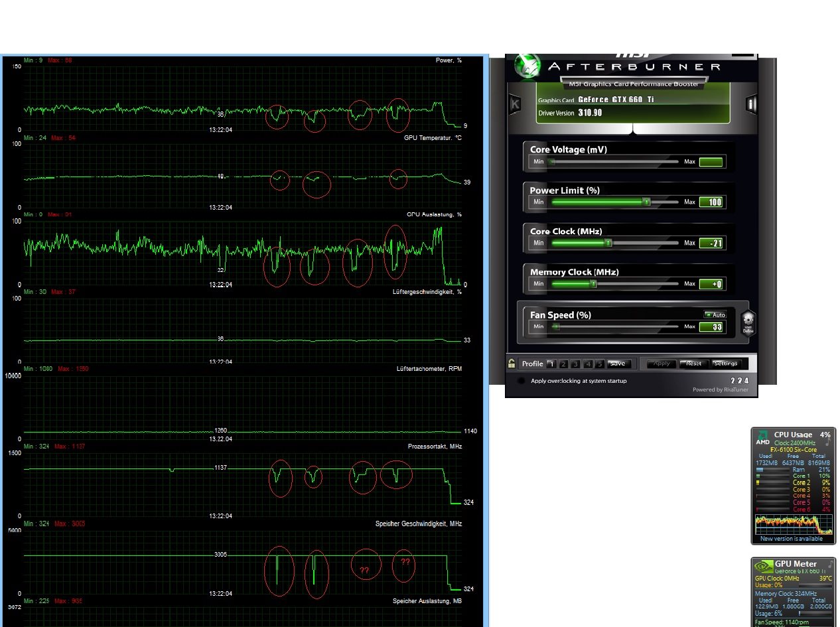Image resolution: width=840 pixels, height=627 pixels.
Task: Click the 'Lüftertachometer, RPM' graph title
Action: (429, 369)
